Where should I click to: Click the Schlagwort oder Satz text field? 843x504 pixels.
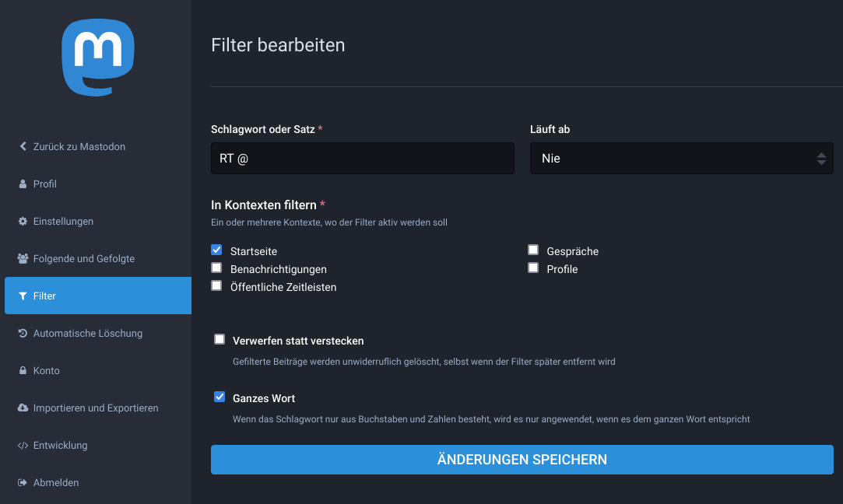click(x=362, y=158)
